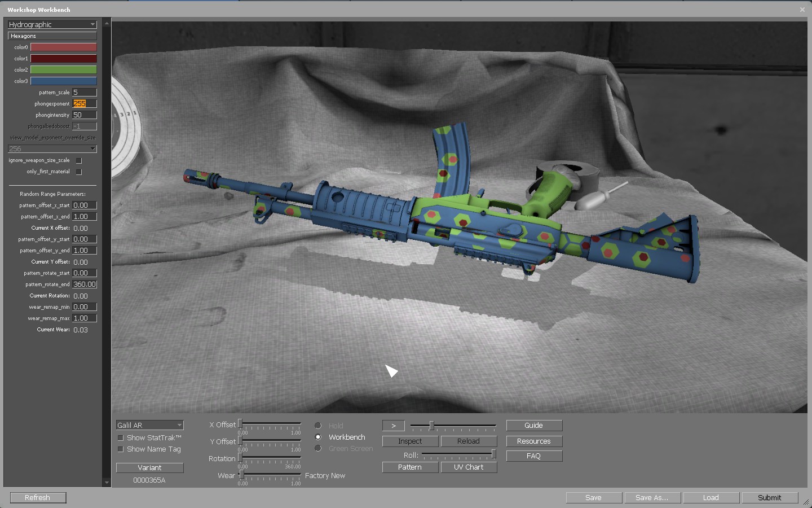Click the Random Range Parameters heading
The width and height of the screenshot is (812, 508).
tap(52, 194)
